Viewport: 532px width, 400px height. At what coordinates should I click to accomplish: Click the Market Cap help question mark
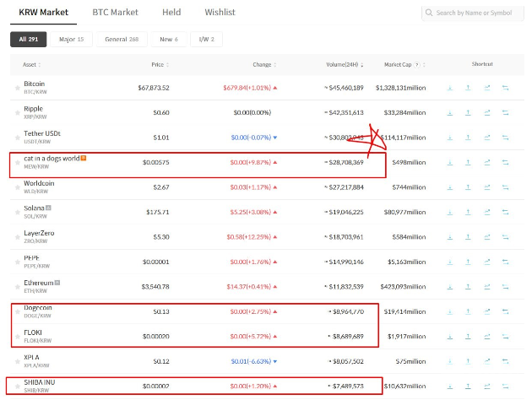click(x=417, y=65)
